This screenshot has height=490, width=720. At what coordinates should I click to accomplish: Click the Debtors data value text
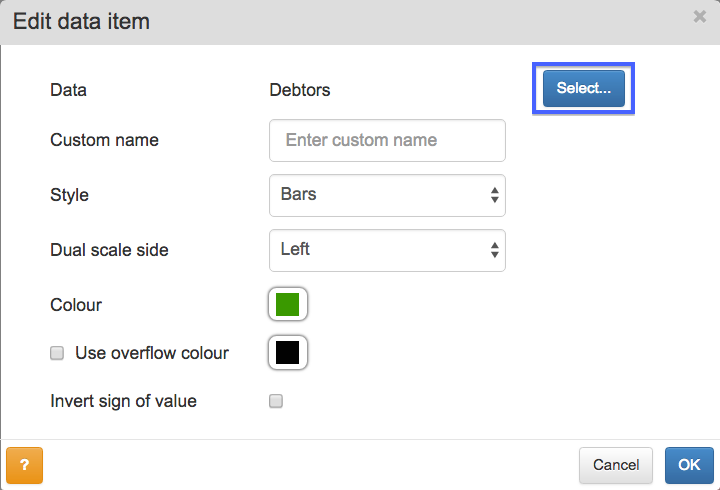pos(300,90)
